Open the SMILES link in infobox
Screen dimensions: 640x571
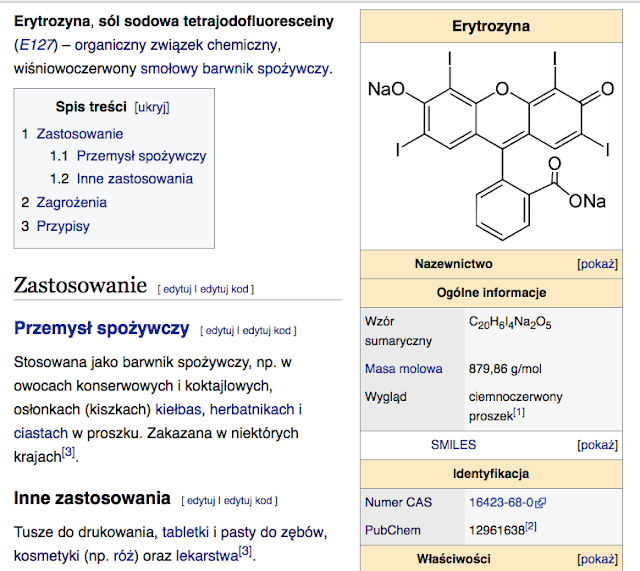(453, 445)
